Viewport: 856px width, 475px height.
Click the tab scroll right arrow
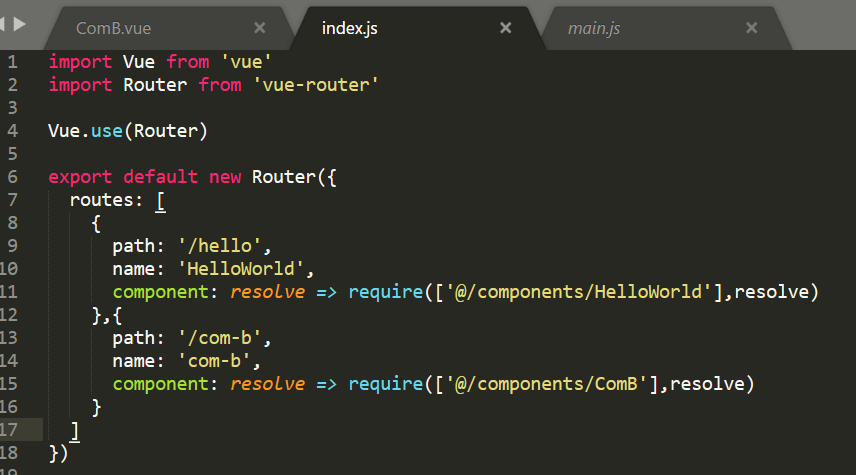point(20,24)
